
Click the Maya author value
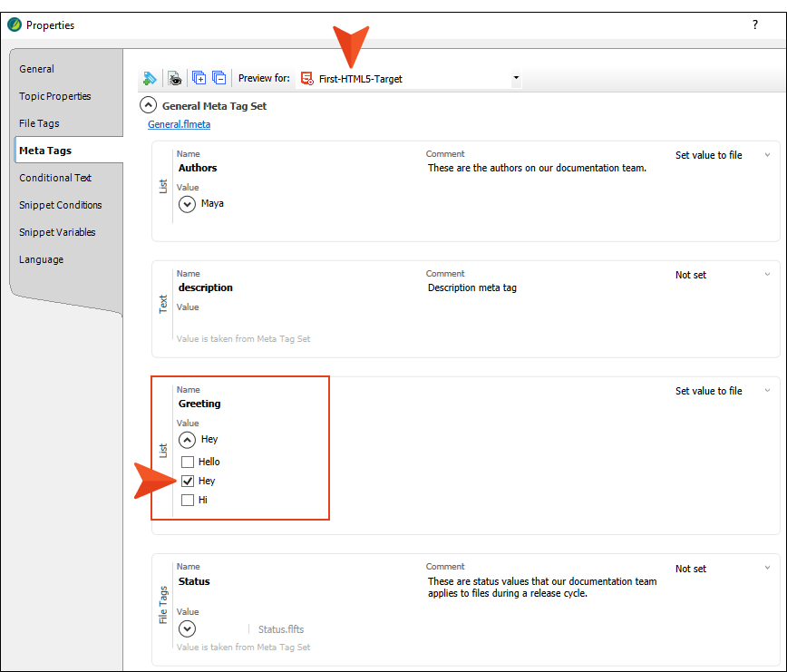click(x=212, y=203)
